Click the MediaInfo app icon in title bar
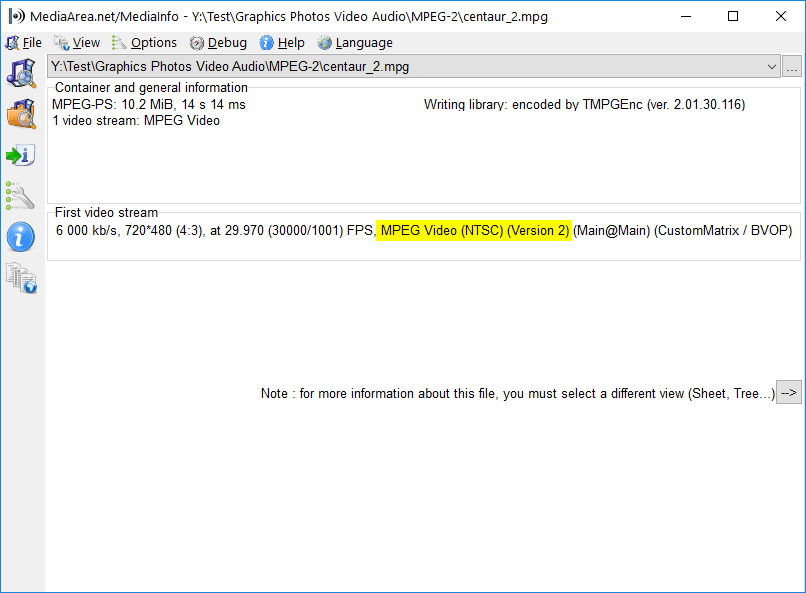Viewport: 806px width, 593px height. (x=16, y=16)
